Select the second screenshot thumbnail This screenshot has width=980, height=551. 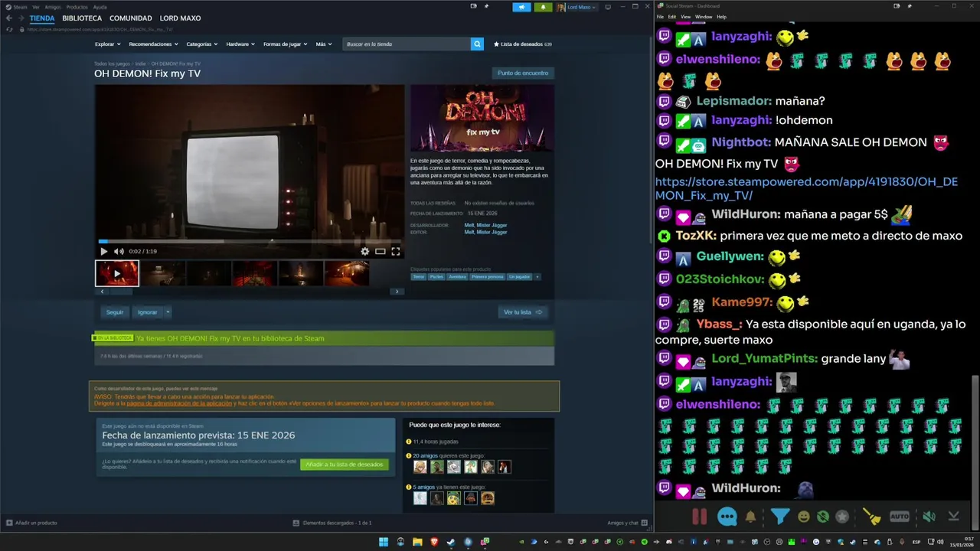[162, 273]
